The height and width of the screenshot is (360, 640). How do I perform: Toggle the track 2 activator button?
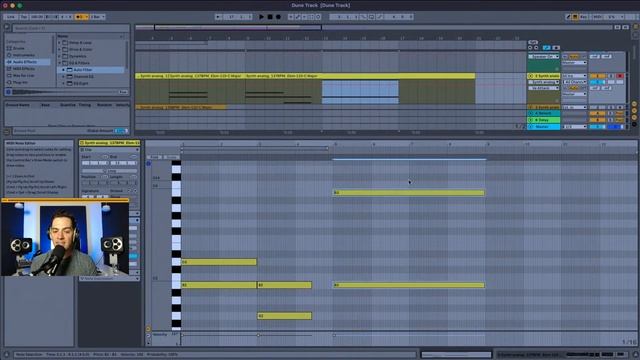pyautogui.click(x=598, y=76)
